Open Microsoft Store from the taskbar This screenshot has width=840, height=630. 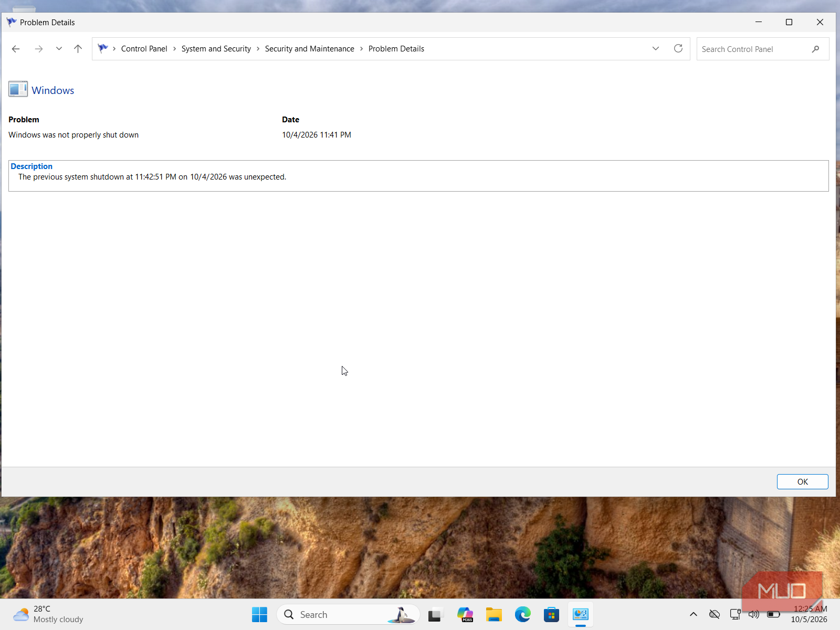551,614
